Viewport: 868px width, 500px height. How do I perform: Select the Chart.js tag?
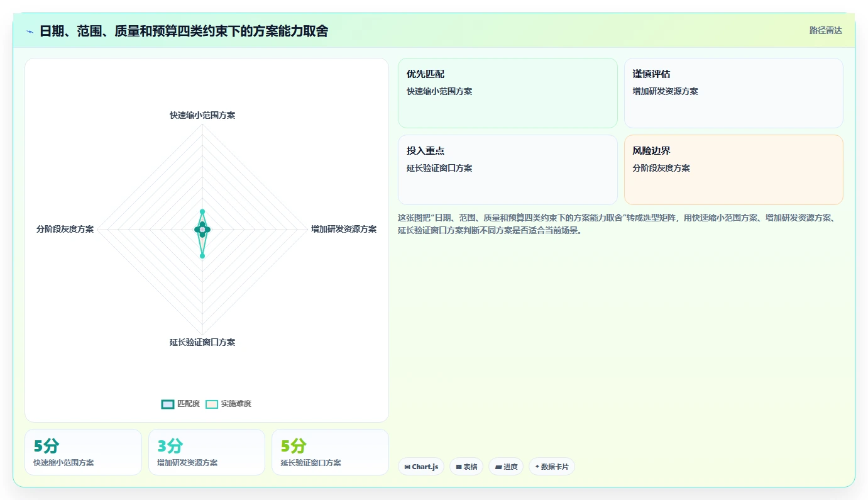click(x=421, y=467)
